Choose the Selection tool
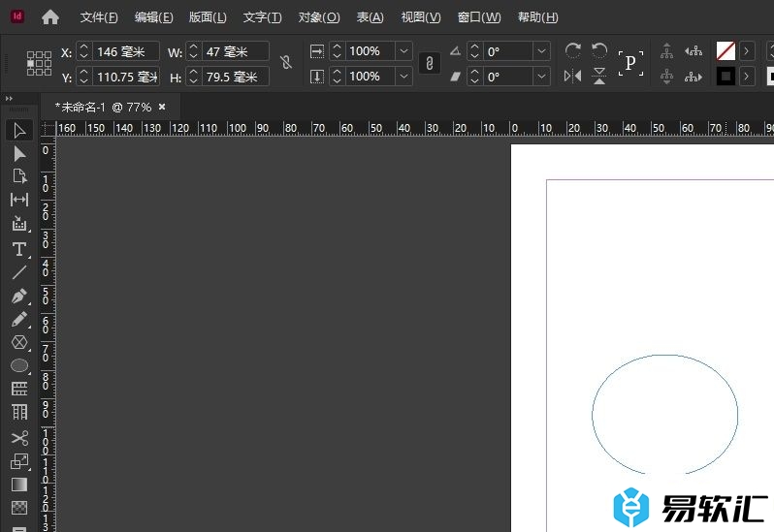The height and width of the screenshot is (532, 774). tap(19, 131)
